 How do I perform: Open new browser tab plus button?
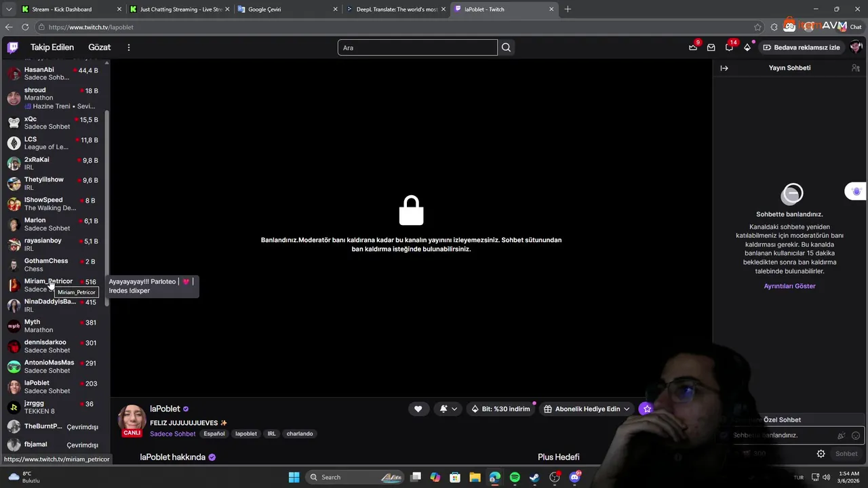point(568,9)
